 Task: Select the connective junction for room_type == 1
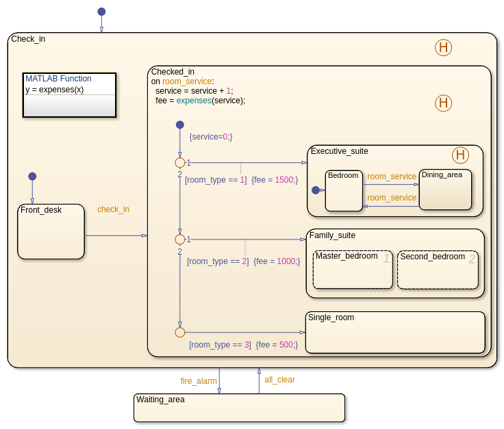pos(180,163)
